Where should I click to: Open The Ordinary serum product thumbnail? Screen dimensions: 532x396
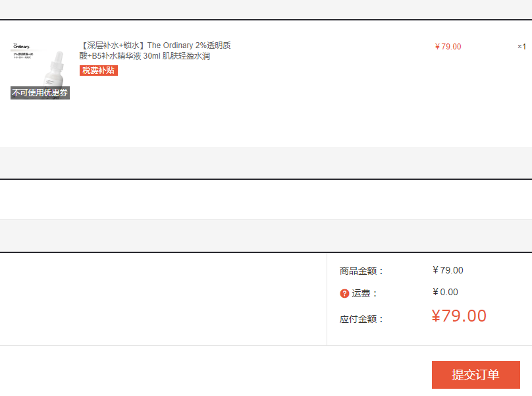[40, 70]
